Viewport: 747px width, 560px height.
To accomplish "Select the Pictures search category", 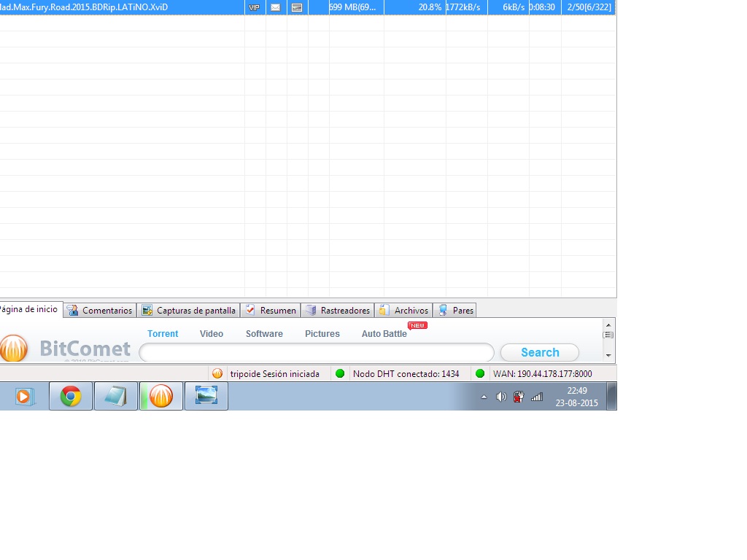I will point(322,334).
